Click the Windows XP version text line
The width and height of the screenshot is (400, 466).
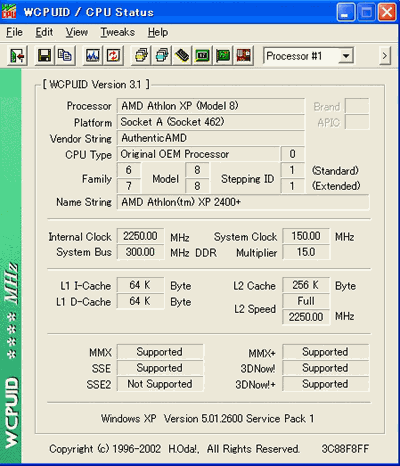tap(207, 419)
